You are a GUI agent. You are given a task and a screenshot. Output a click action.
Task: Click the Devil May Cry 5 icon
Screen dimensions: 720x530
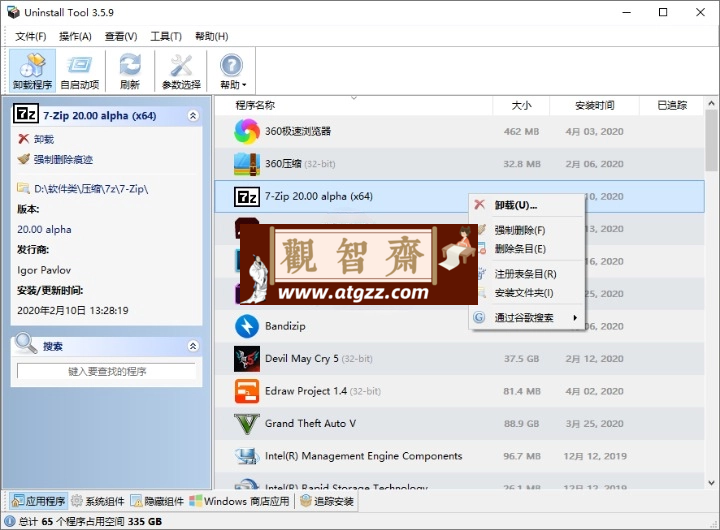click(247, 359)
